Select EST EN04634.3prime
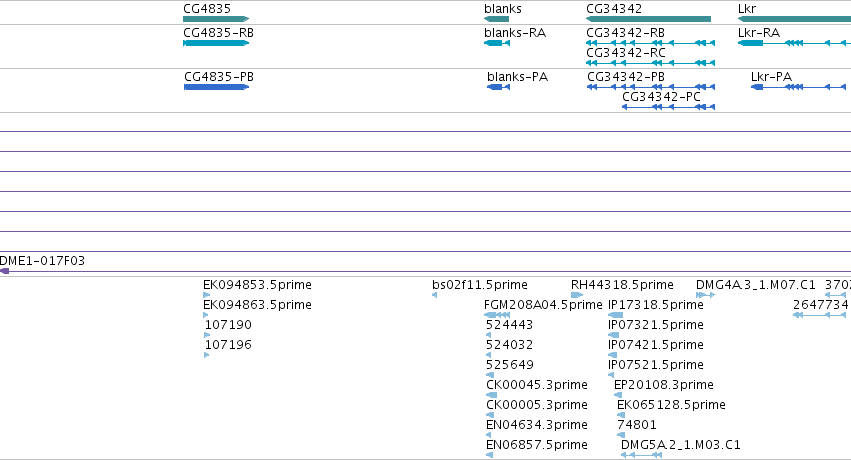The image size is (851, 460). pos(537,425)
